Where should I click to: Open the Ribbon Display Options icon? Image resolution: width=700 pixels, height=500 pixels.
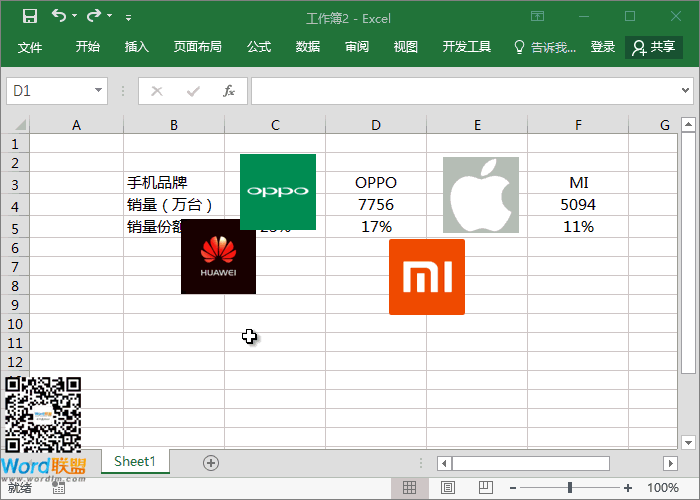click(x=537, y=17)
